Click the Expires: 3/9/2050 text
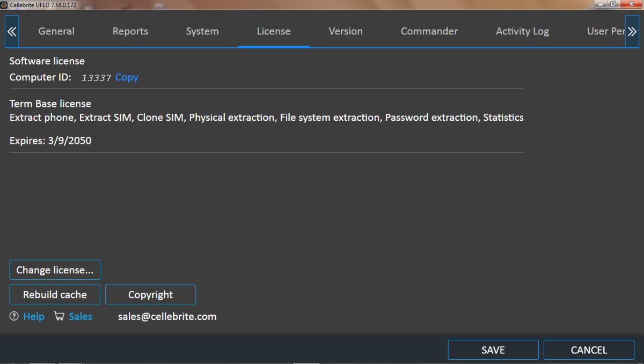This screenshot has width=644, height=364. pyautogui.click(x=50, y=141)
